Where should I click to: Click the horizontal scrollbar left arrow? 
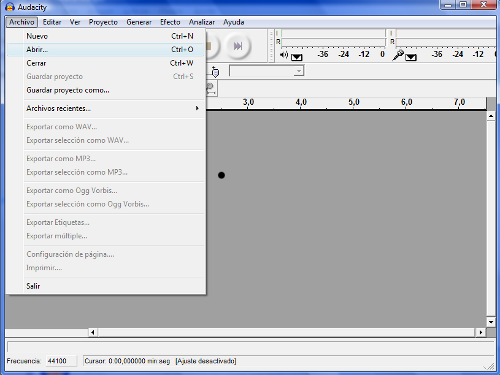(93, 332)
